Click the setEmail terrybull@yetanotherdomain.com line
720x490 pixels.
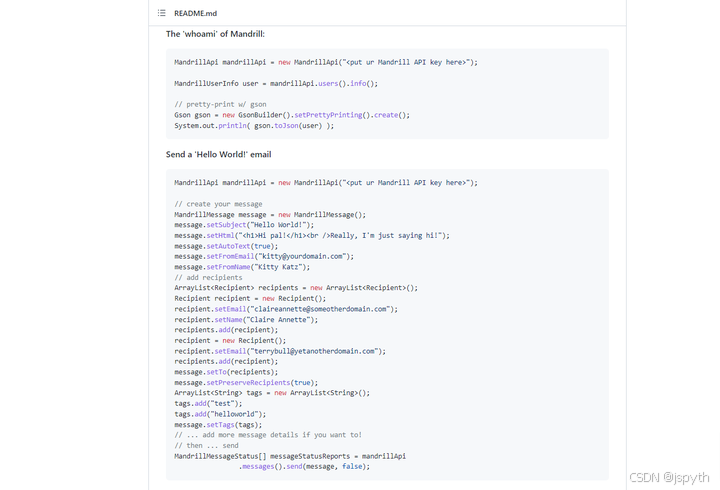(280, 351)
